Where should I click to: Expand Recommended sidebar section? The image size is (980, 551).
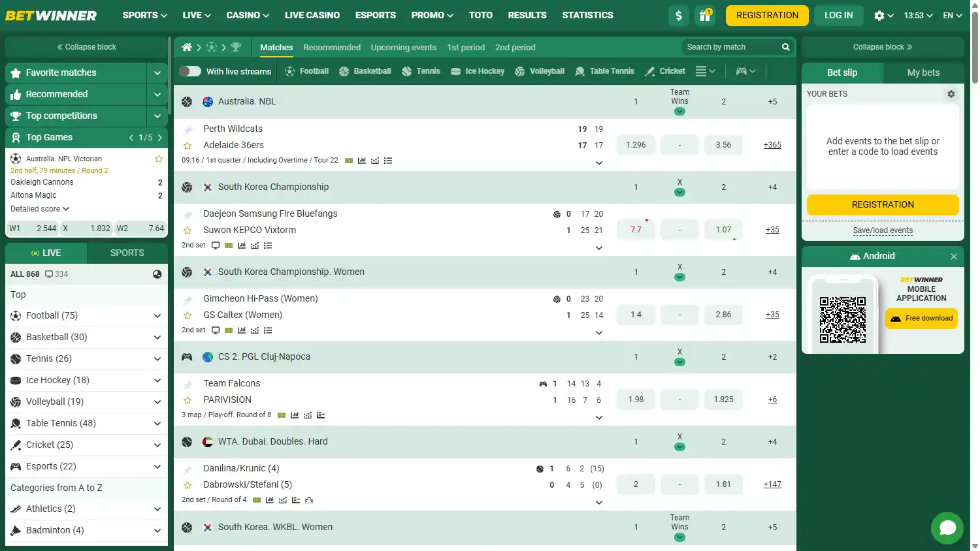[x=157, y=94]
